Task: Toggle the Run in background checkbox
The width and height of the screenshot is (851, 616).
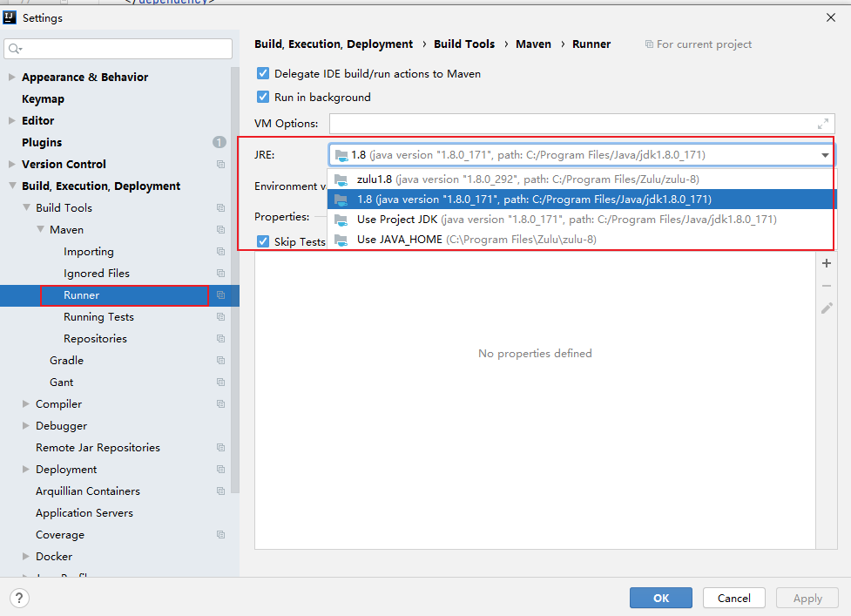Action: [x=263, y=97]
